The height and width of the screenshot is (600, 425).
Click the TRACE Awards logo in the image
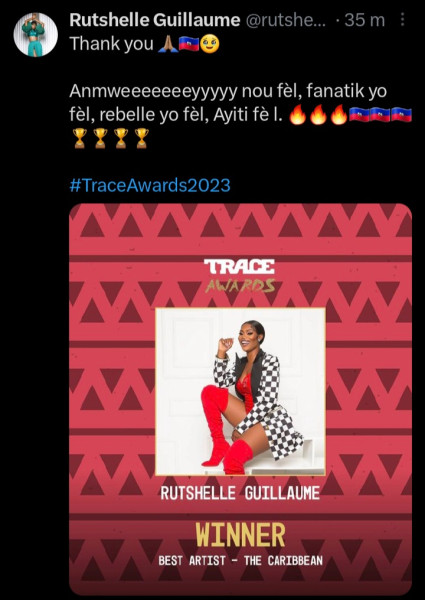pos(239,276)
